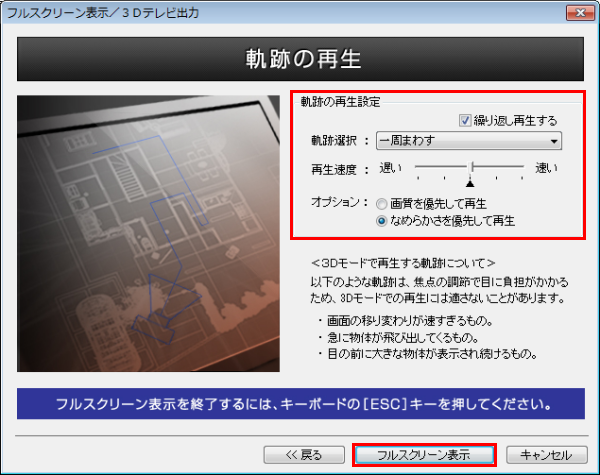Click the black triangle marker below slider
The height and width of the screenshot is (475, 600).
[471, 183]
